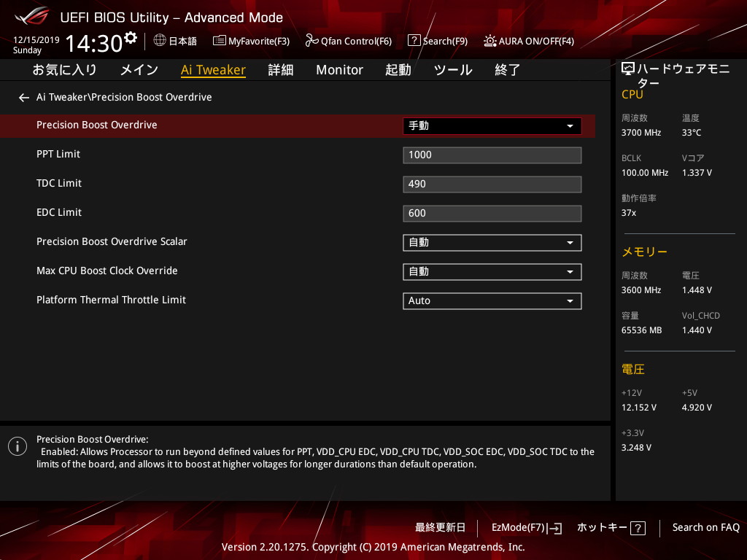Screen dimensions: 747x560
Task: Click the back arrow to Ai Tweaker
Action: (x=24, y=98)
